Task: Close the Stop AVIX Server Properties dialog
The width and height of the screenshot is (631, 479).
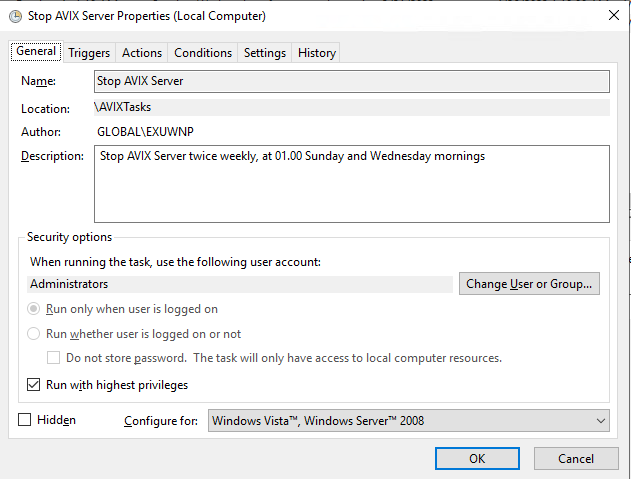Action: point(612,16)
